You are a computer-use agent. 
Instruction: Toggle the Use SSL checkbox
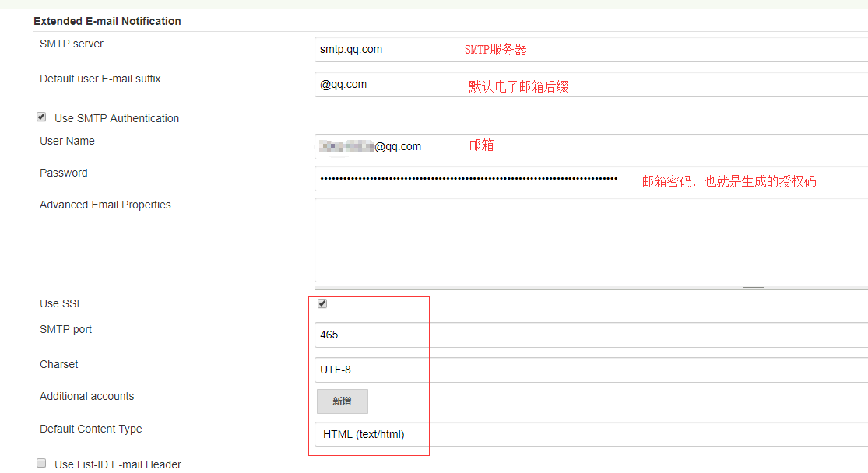point(322,303)
